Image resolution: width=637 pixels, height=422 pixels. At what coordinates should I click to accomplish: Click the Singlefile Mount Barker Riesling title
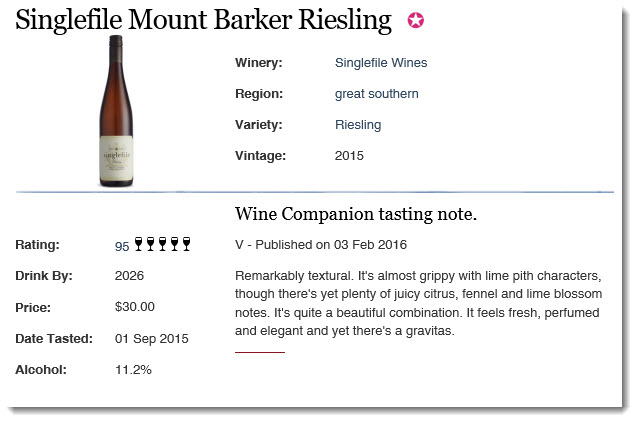tap(203, 19)
